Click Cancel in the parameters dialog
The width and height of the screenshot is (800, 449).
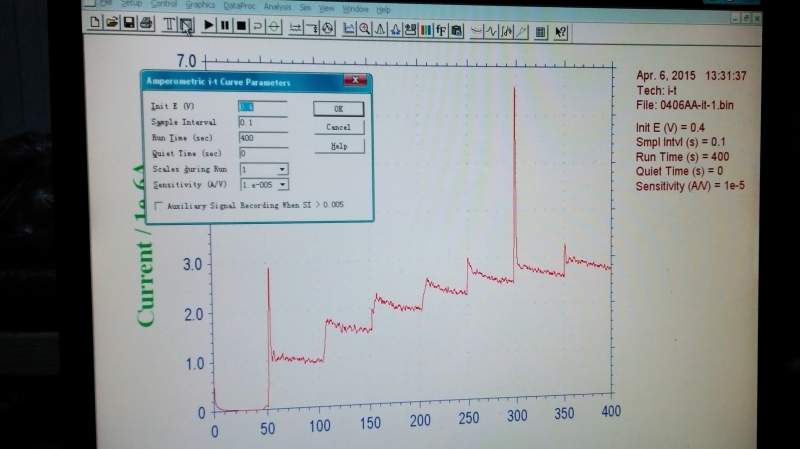click(339, 127)
